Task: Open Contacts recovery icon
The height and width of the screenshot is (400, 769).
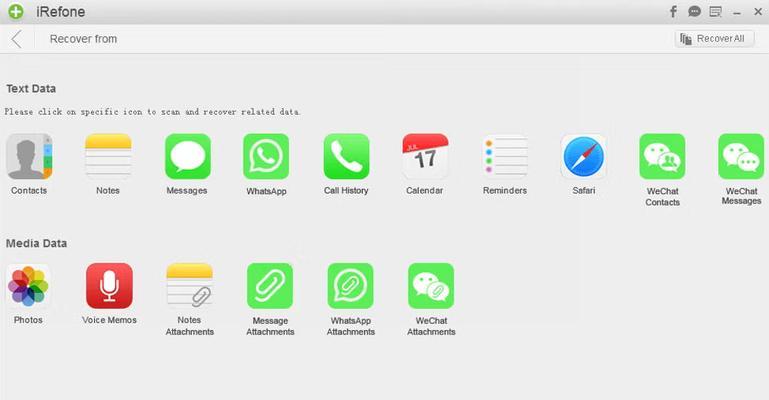Action: [29, 156]
